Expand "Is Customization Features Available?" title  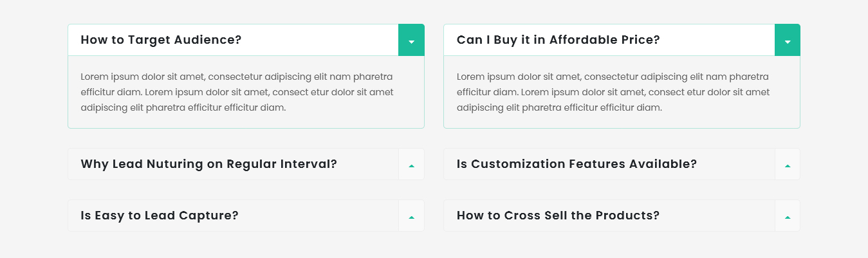coord(577,164)
